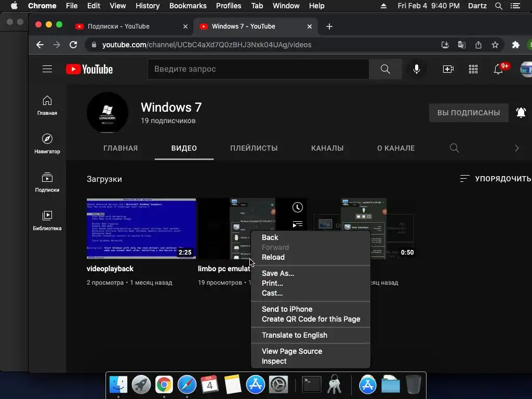Click the search magnifier button beside the query box

(385, 69)
